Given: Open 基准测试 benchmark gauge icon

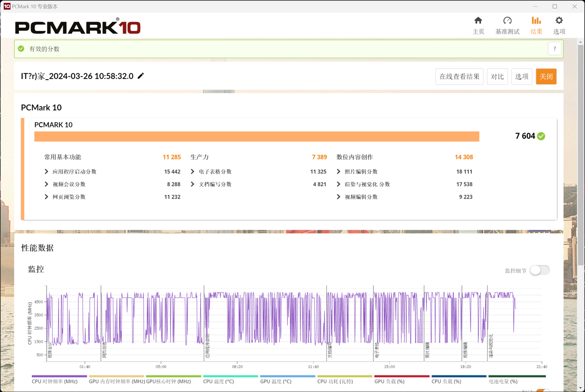Looking at the screenshot, I should point(507,21).
